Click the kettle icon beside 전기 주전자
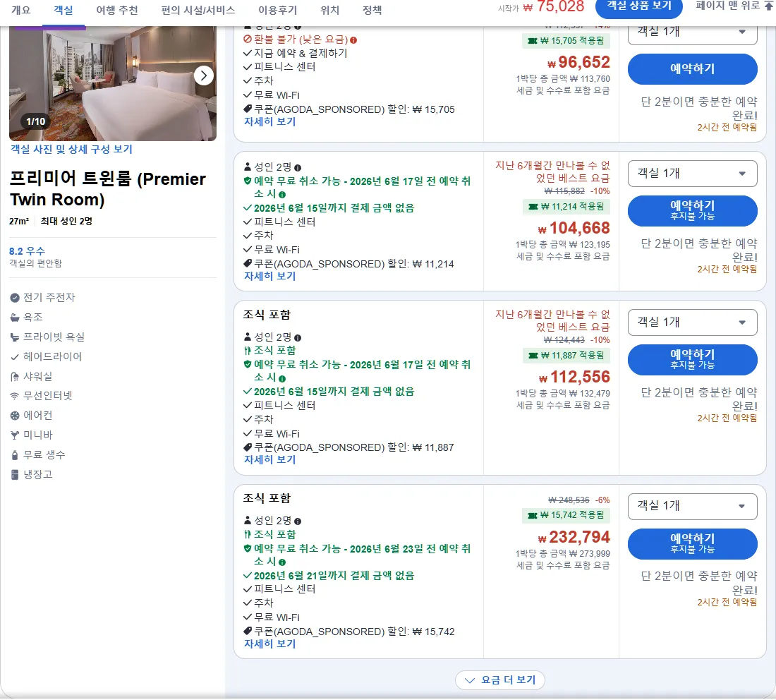Viewport: 776px width, 700px height. (x=15, y=298)
